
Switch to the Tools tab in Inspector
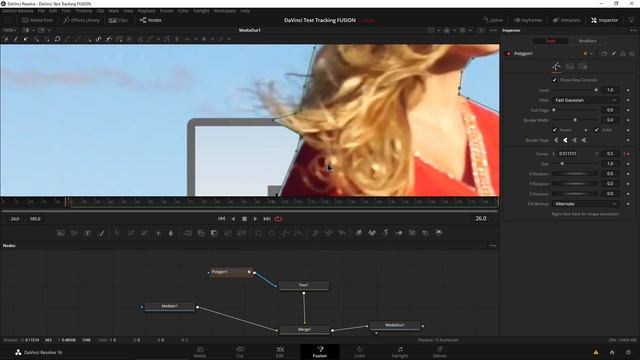tap(551, 41)
